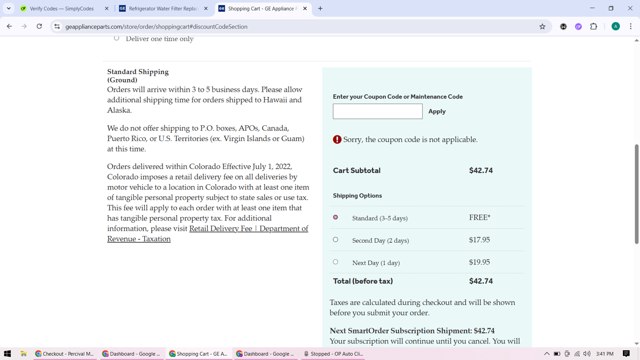Open the tab search dropdown arrow
The image size is (640, 360).
point(9,9)
